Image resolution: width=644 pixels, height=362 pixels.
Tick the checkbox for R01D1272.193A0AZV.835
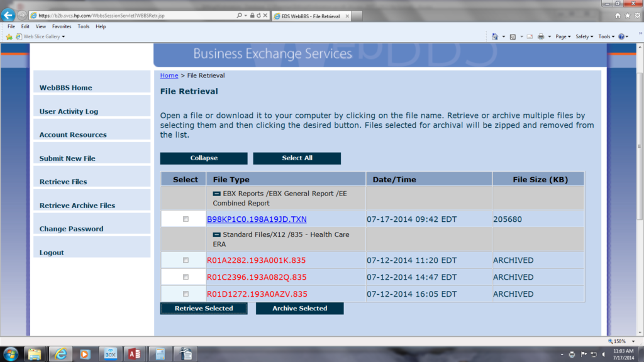(186, 293)
